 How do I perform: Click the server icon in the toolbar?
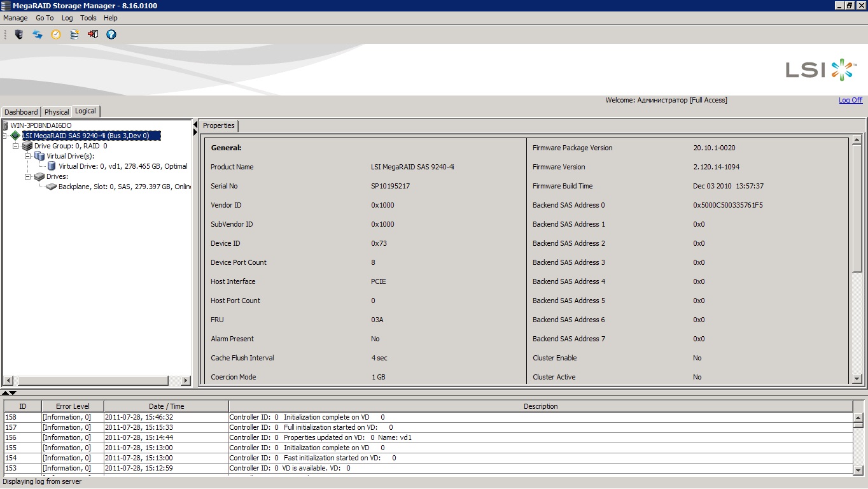point(19,34)
